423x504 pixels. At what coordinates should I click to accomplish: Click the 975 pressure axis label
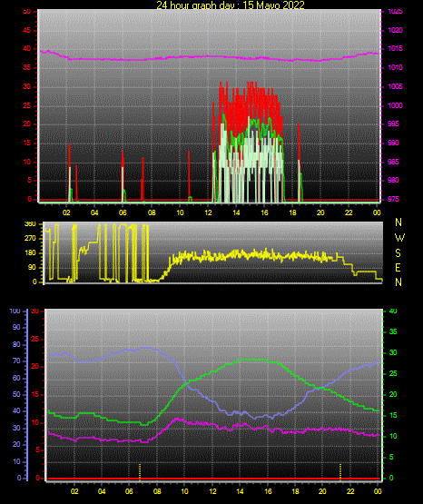click(x=393, y=199)
